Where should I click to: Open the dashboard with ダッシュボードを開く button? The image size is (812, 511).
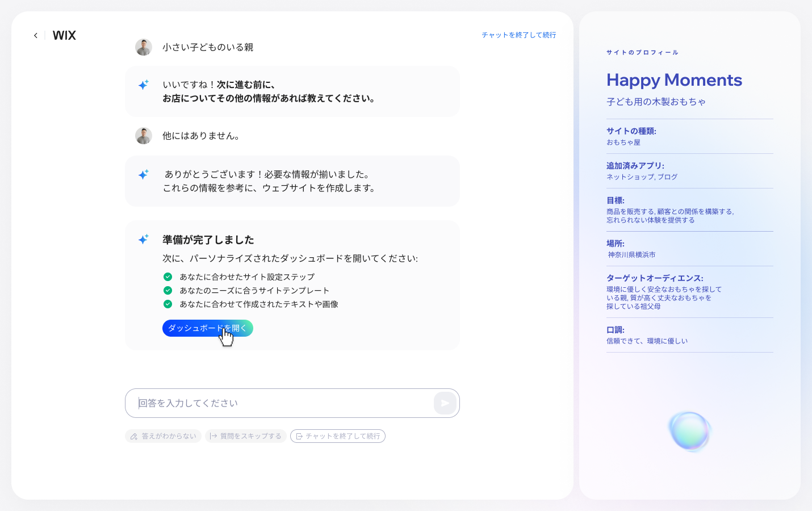point(208,328)
